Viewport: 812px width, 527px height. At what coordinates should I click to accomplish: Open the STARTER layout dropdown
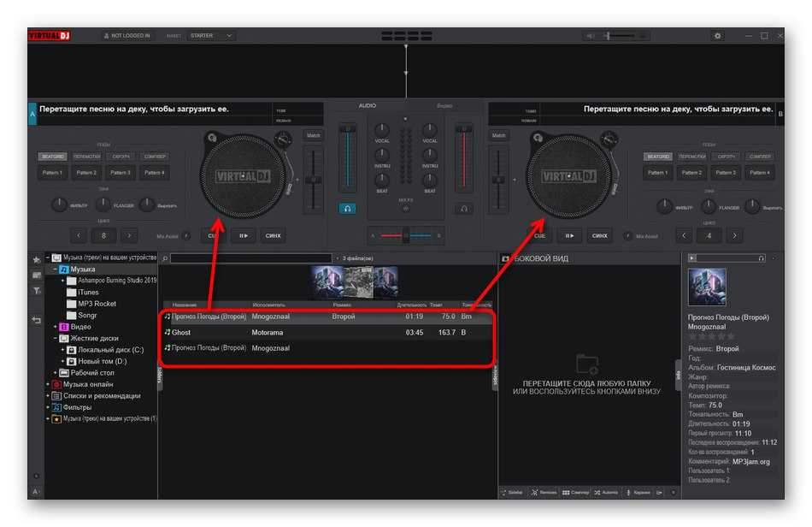(x=211, y=36)
